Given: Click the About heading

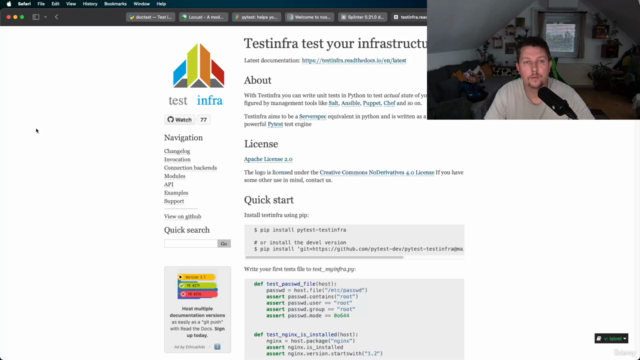Looking at the screenshot, I should click(x=258, y=80).
